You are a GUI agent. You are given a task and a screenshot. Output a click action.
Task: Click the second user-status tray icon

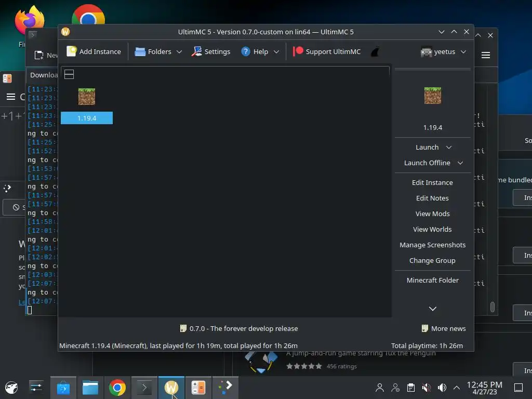coord(395,388)
